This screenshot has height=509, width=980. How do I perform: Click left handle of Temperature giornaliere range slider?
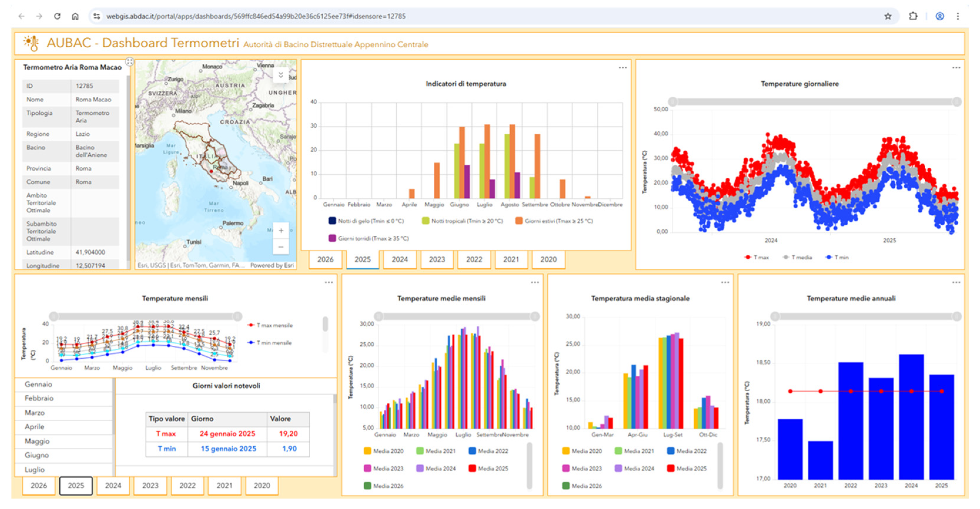(673, 102)
